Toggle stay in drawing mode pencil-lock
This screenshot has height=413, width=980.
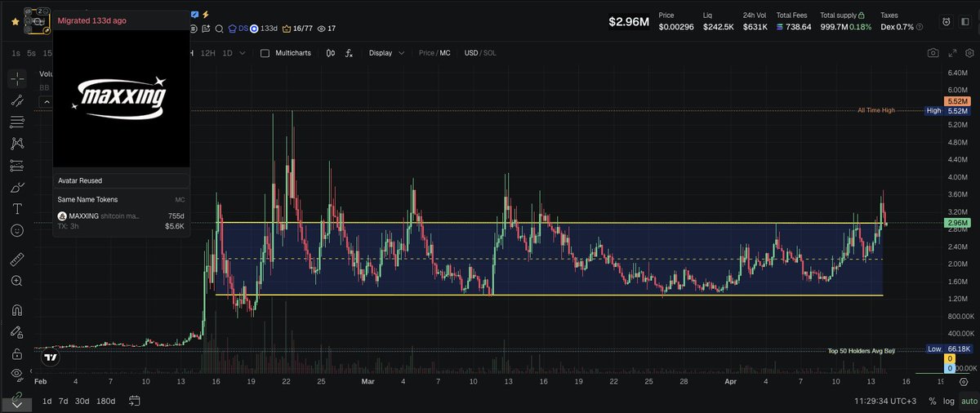(17, 332)
